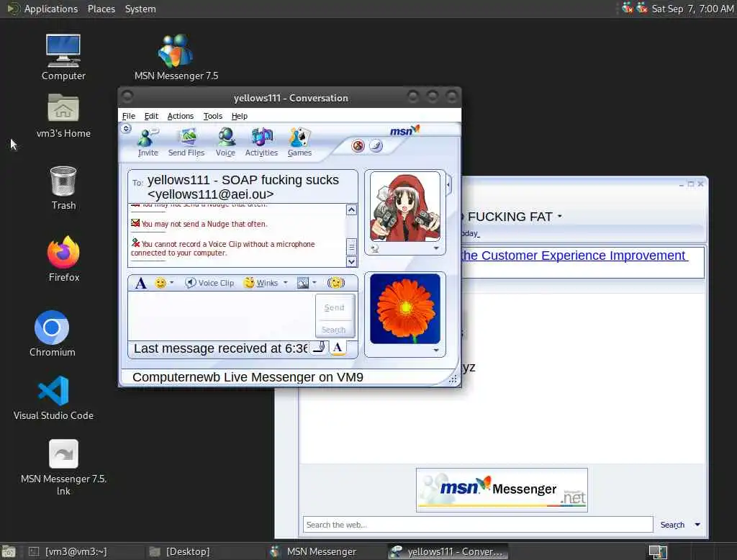The height and width of the screenshot is (560, 737).
Task: Click second MSN tray icon before the clock
Action: coord(642,8)
